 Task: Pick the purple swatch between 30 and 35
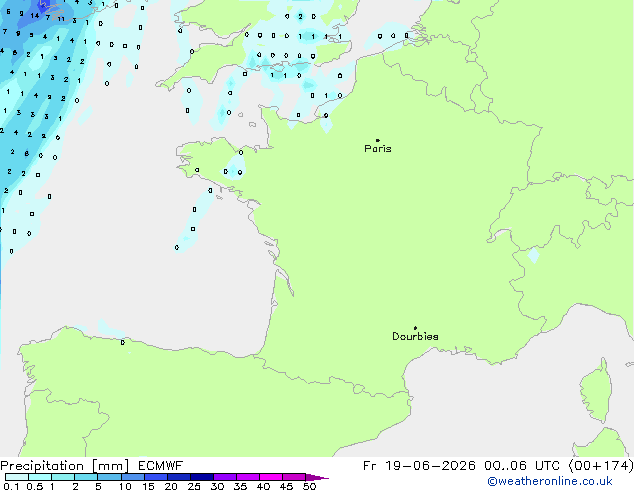coord(225,477)
